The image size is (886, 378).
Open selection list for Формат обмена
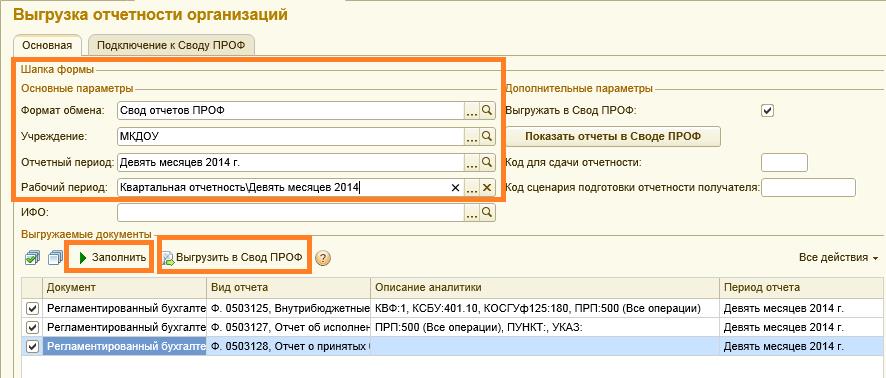(472, 111)
